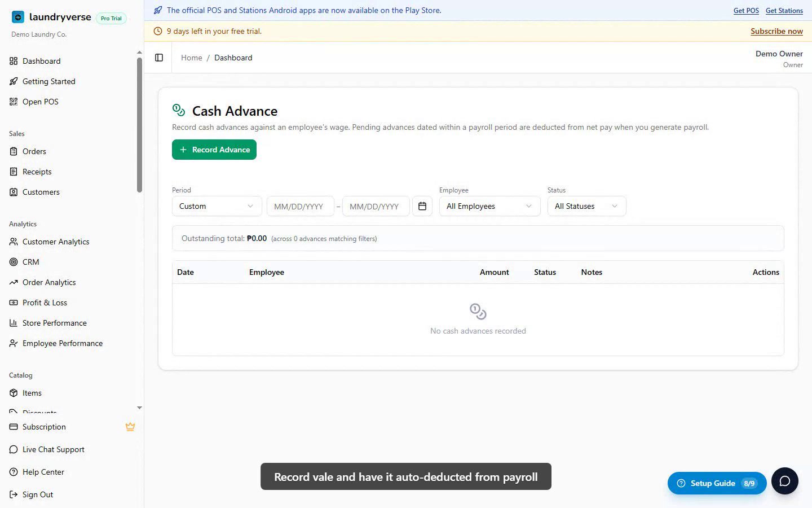Click the Employee column header

[267, 272]
